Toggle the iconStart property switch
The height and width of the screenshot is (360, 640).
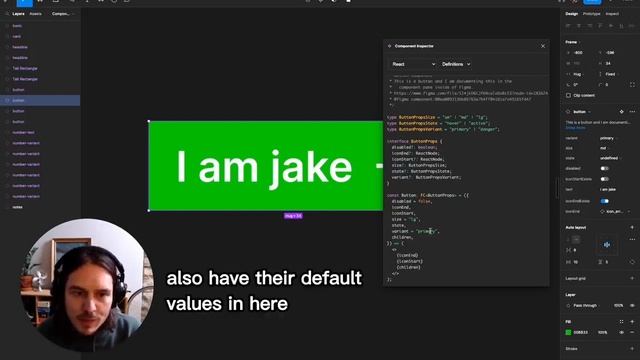[604, 179]
